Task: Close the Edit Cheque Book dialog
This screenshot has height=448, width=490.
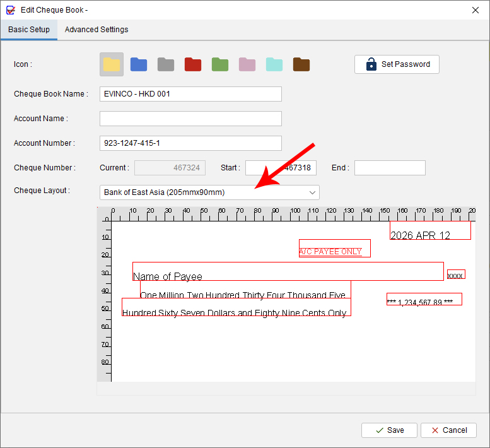Action: (x=475, y=10)
